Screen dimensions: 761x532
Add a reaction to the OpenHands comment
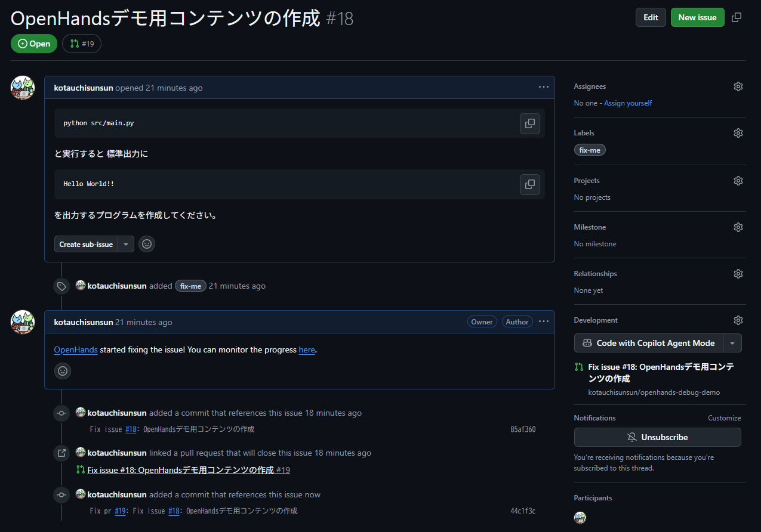point(62,370)
